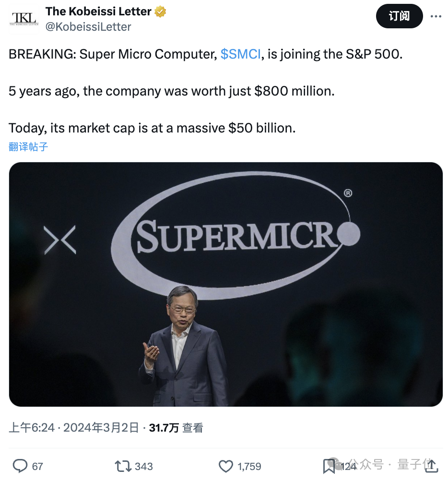Open The Kobeissi Letter display name
Screen dimensions: 448x482
point(98,12)
